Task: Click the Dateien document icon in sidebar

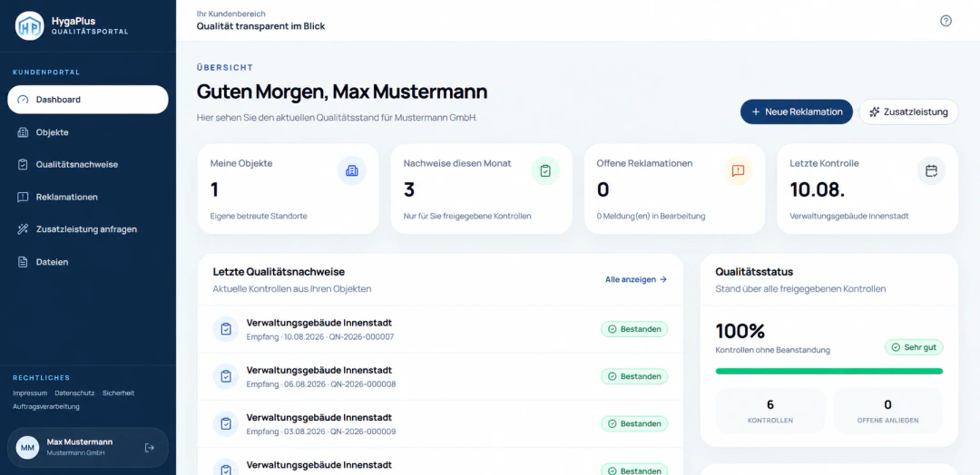Action: 23,262
